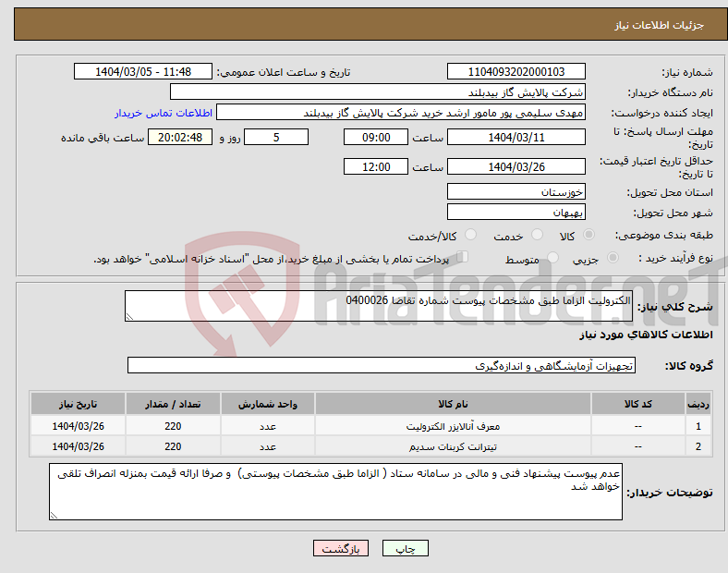
Task: Click the کد کالا column header
Action: pyautogui.click(x=638, y=404)
